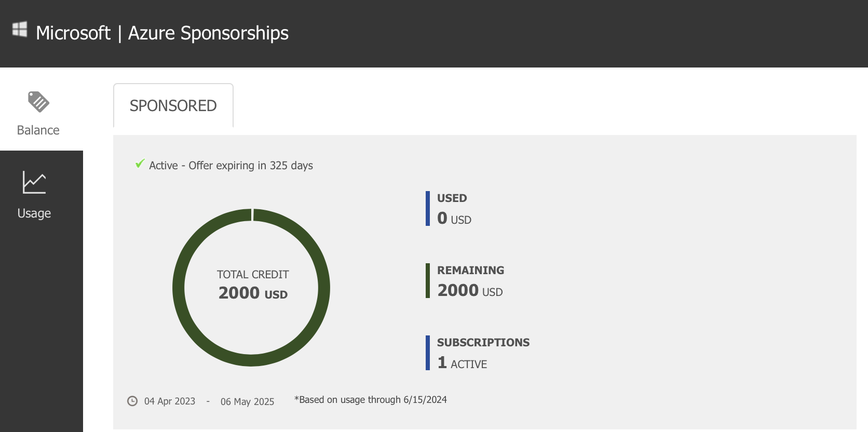
Task: Click the Microsoft Windows logo icon
Action: click(20, 29)
